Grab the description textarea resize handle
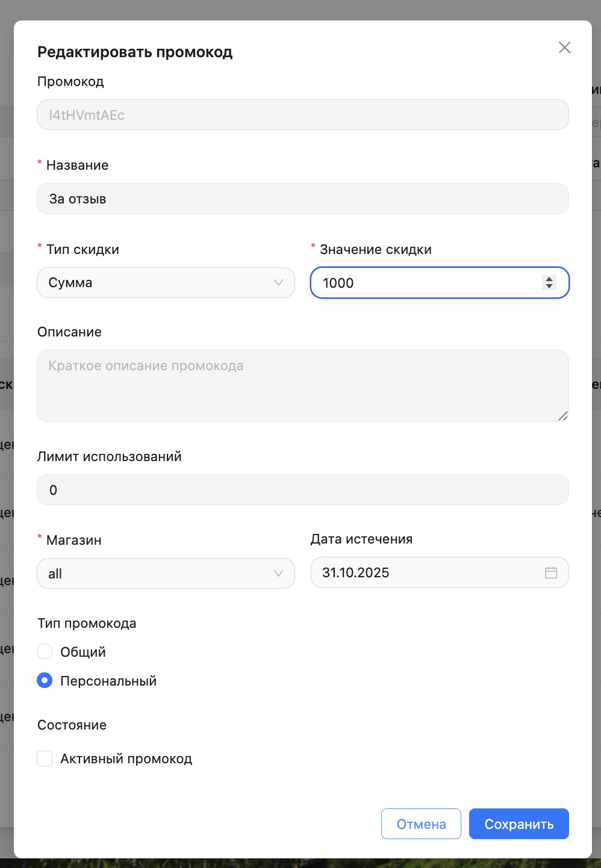 (563, 415)
